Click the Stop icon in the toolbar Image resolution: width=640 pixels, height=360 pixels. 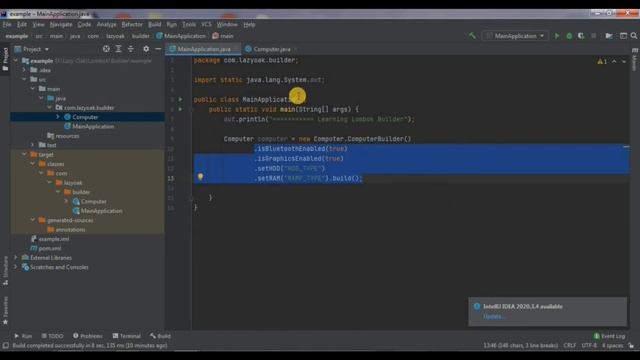coord(593,36)
